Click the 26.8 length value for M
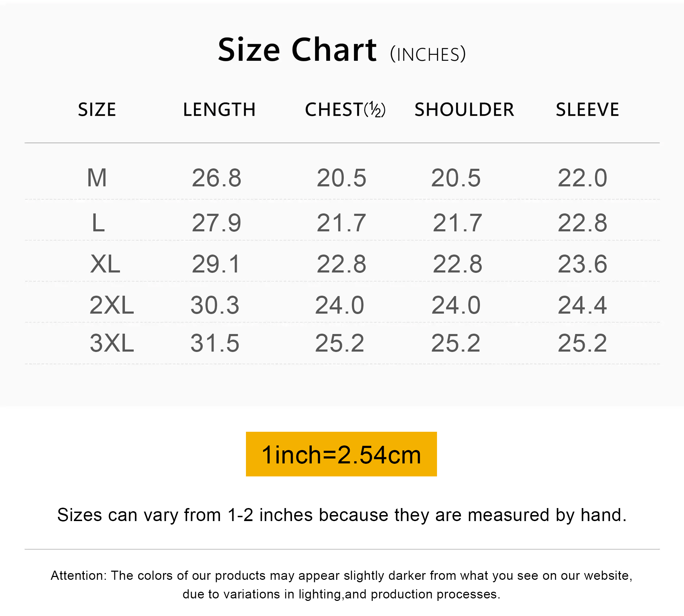The width and height of the screenshot is (684, 616). 216,178
